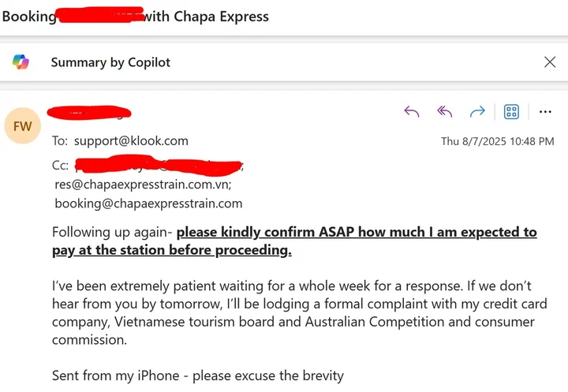Select recipient support@klook.com
This screenshot has width=568, height=392.
coord(131,141)
